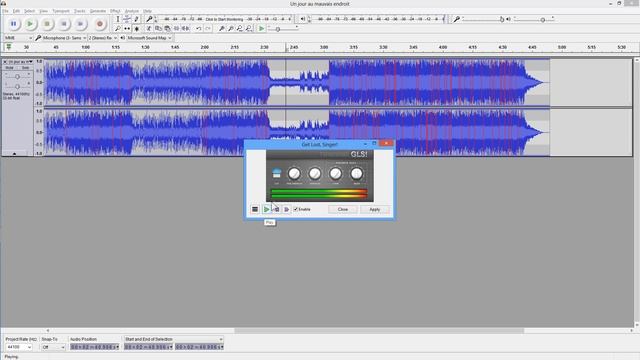This screenshot has width=640, height=360.
Task: Select the Draw (pencil) tool
Action: (x=136, y=19)
